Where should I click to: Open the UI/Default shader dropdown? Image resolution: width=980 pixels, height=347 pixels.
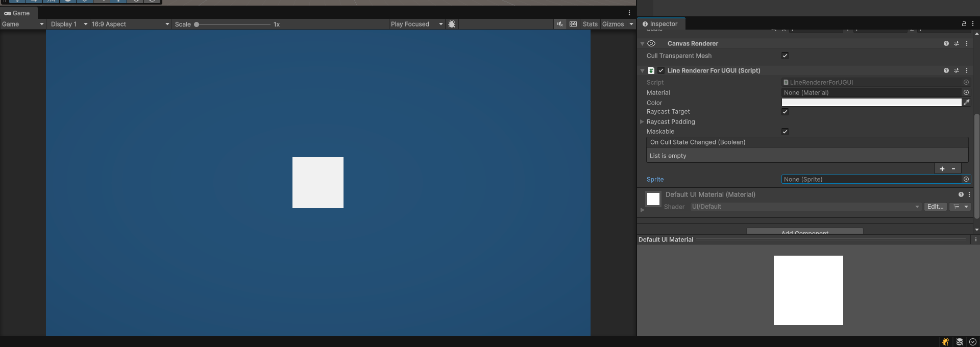click(x=805, y=207)
